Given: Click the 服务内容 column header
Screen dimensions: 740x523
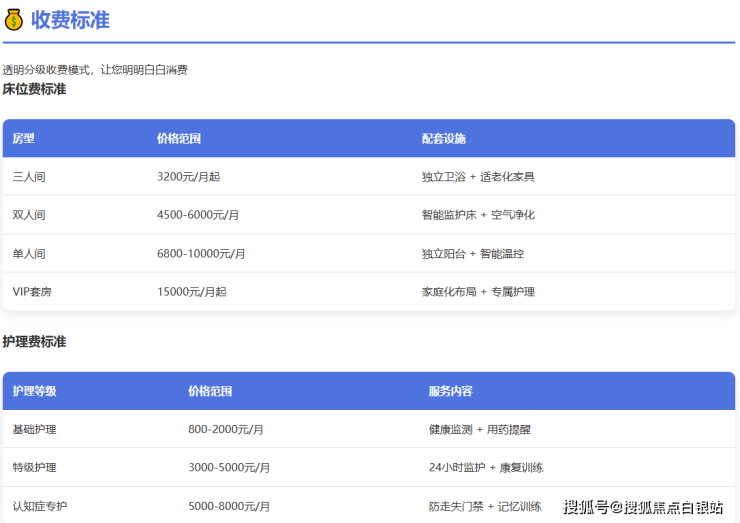Looking at the screenshot, I should (x=450, y=391).
